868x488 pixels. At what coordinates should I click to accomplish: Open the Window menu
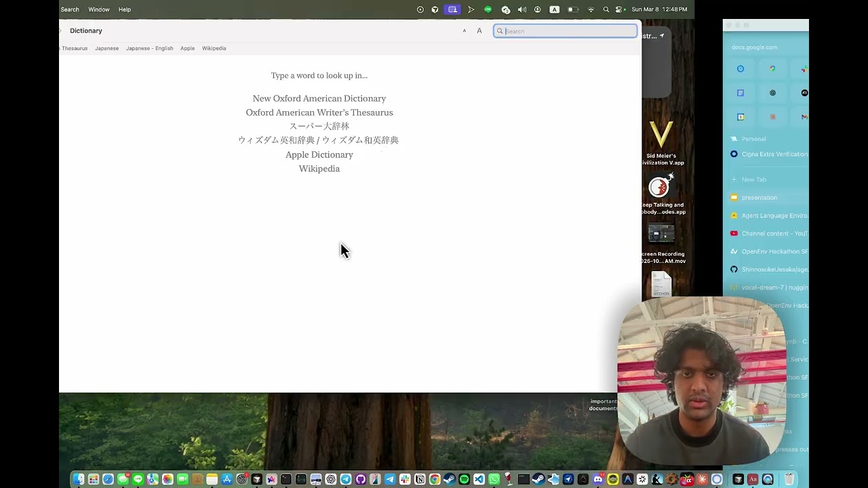(99, 9)
